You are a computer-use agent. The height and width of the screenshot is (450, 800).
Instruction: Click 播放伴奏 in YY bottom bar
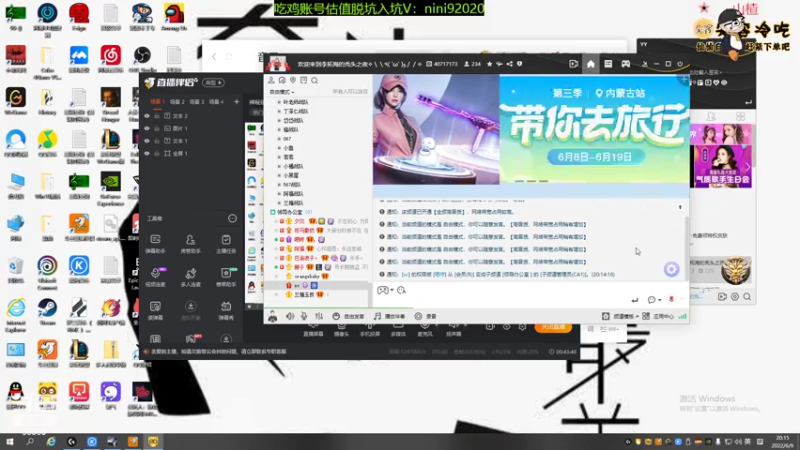pyautogui.click(x=390, y=316)
